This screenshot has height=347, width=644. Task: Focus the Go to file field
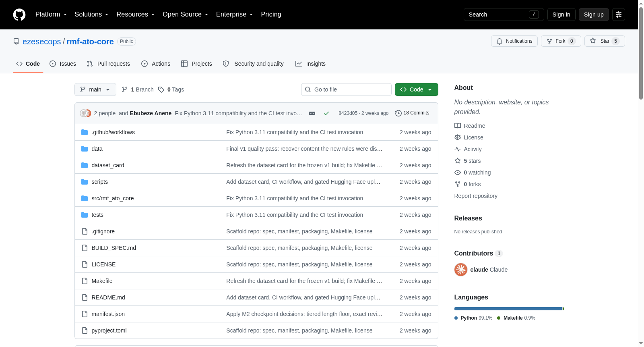pyautogui.click(x=346, y=89)
